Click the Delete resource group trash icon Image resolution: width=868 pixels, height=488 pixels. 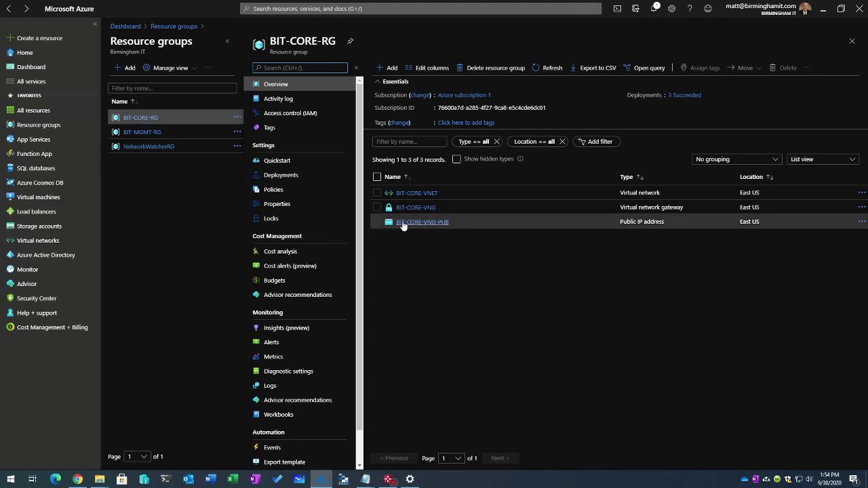[x=460, y=68]
